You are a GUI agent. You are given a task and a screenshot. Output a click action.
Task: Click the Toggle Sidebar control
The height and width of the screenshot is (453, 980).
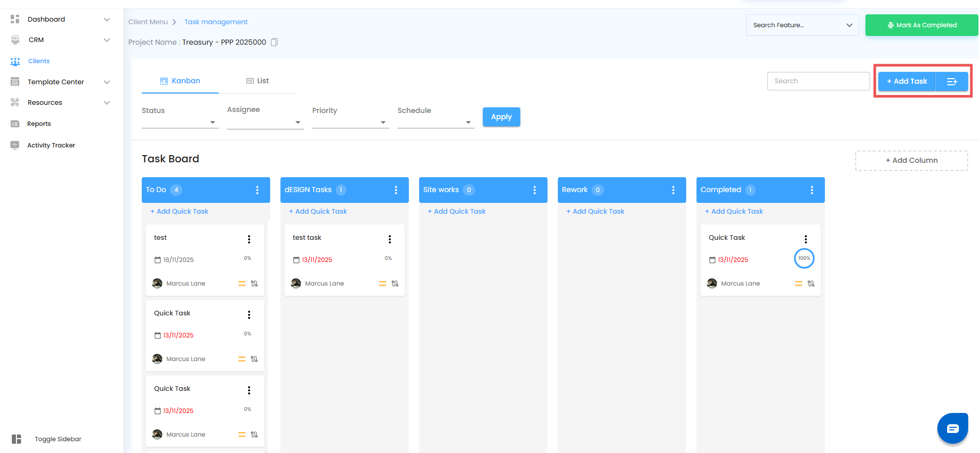coord(46,439)
